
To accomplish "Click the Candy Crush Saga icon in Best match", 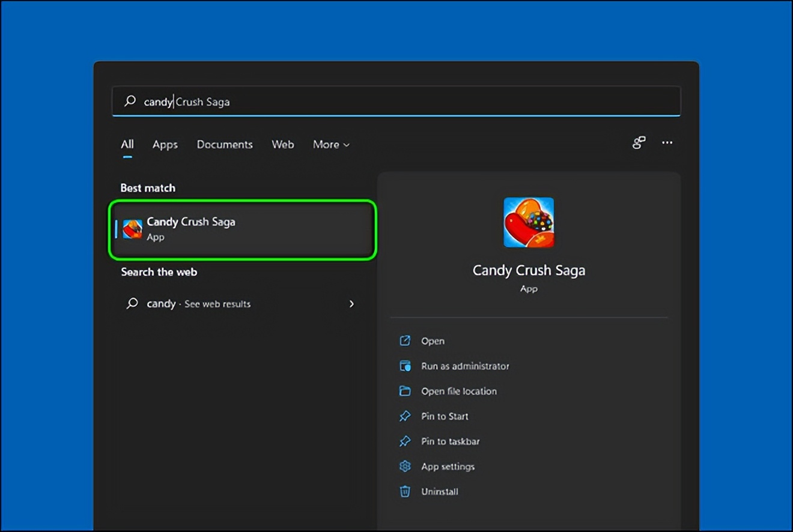I will tap(132, 229).
